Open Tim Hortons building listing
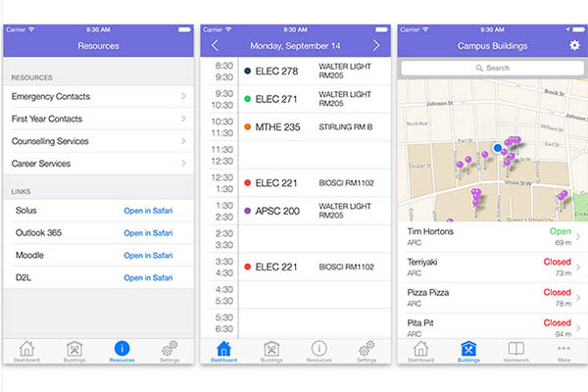588x392 pixels. pyautogui.click(x=490, y=236)
